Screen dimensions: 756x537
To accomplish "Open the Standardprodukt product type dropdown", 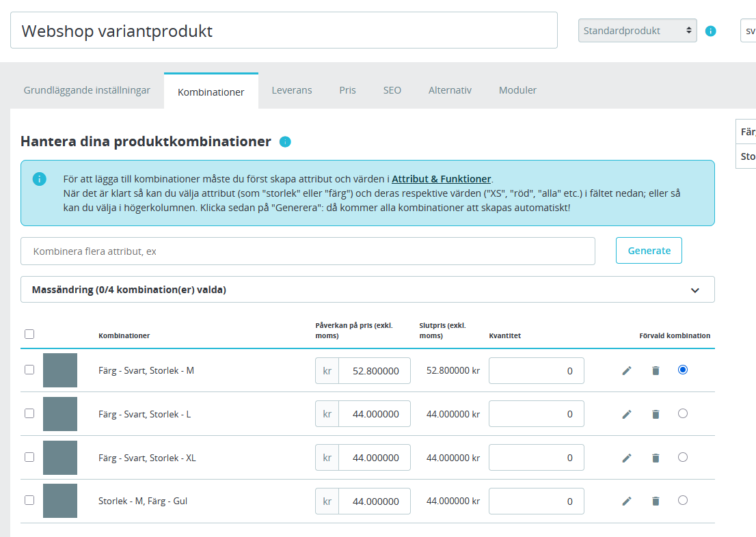I will tap(637, 31).
